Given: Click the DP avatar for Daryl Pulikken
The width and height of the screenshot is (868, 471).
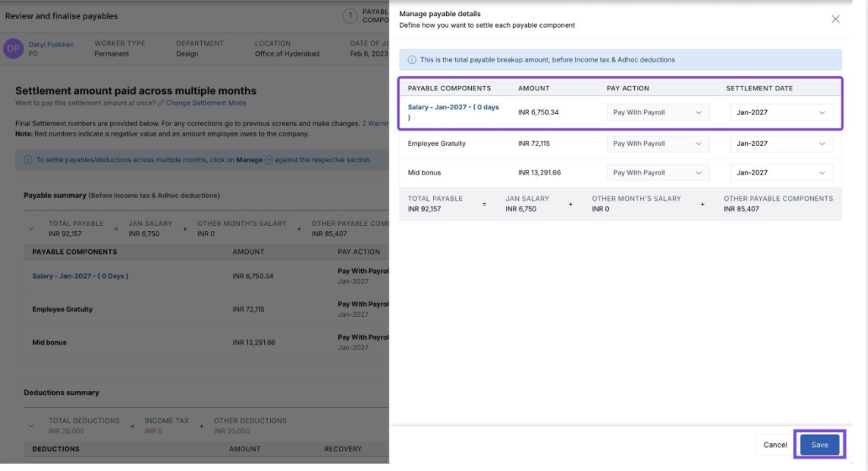Looking at the screenshot, I should 14,48.
